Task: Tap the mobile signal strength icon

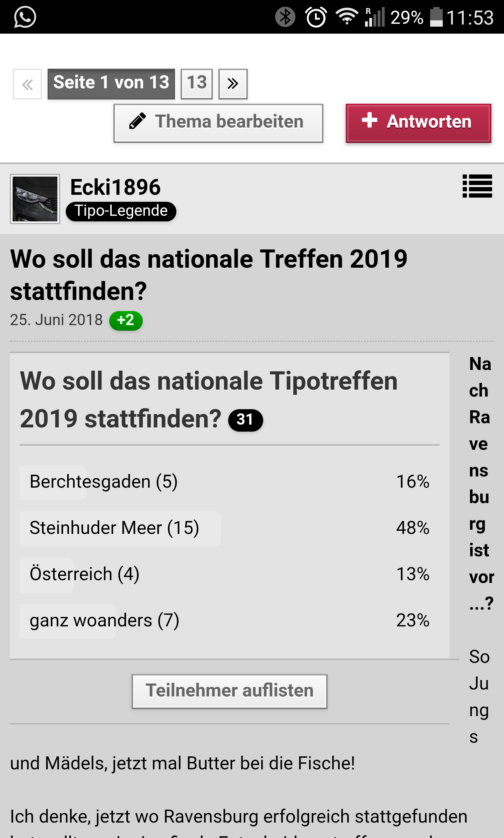Action: 375,17
